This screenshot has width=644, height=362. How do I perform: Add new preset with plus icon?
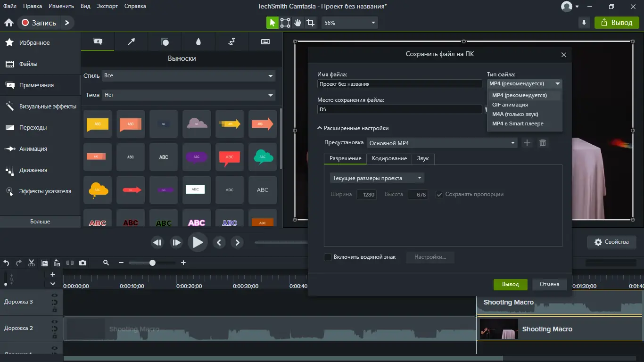527,143
